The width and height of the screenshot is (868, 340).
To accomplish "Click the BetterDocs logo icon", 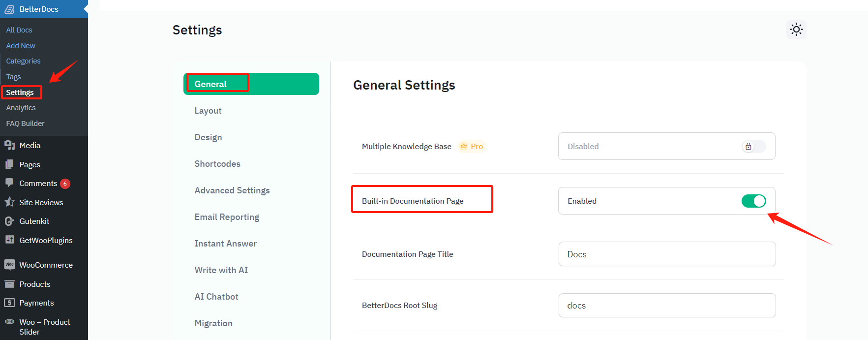I will (9, 9).
